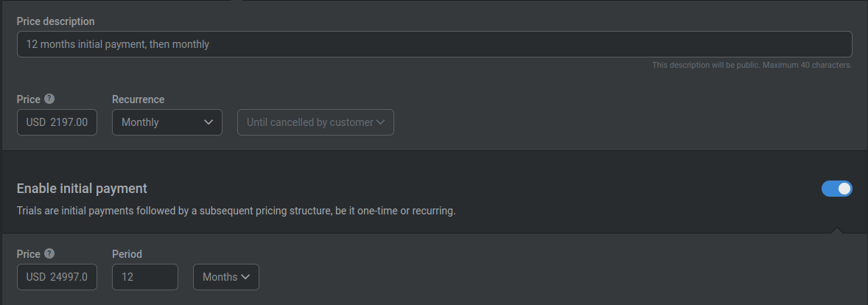Click the USD prefix in the 2197.00 price field

[36, 122]
